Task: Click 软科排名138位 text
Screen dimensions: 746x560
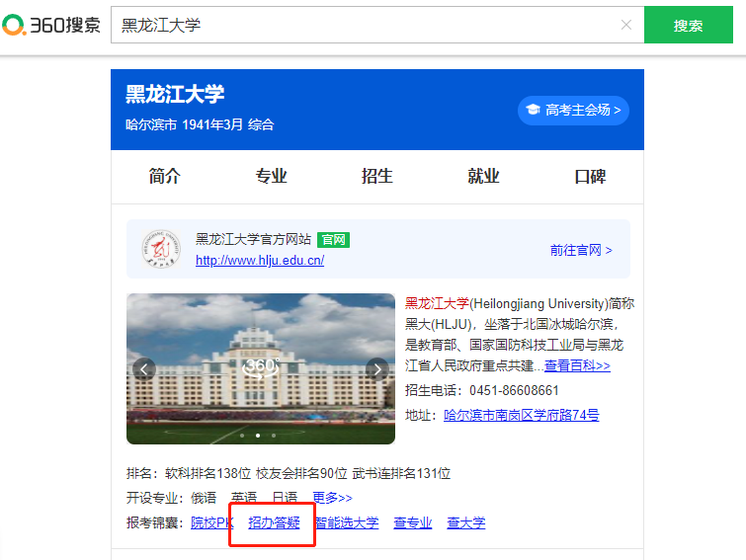Action: (x=207, y=473)
